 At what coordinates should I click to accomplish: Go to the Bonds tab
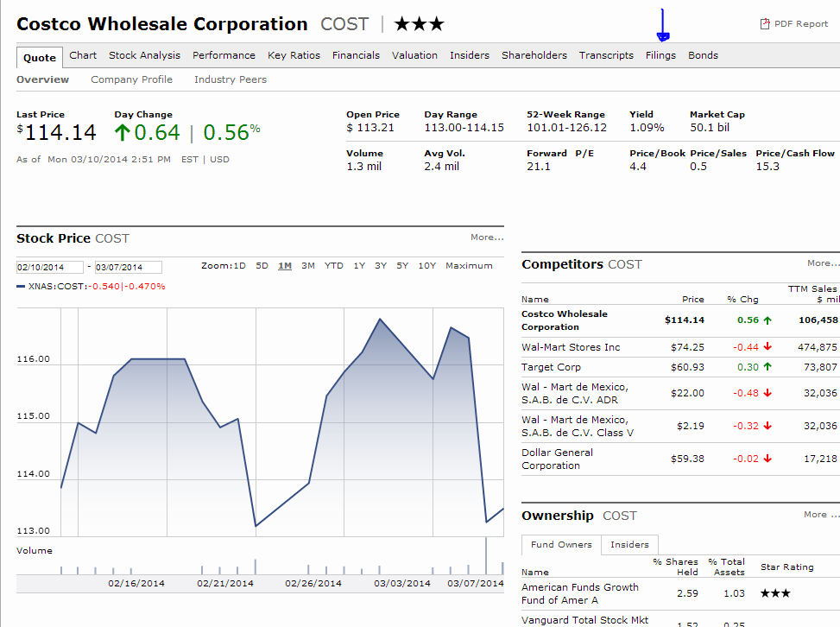[703, 55]
